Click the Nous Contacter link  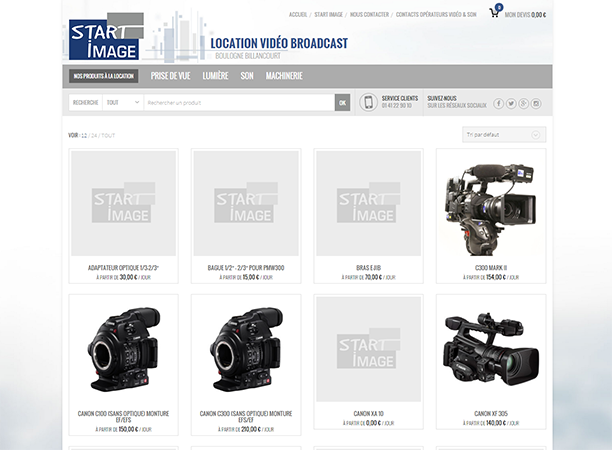[x=369, y=14]
